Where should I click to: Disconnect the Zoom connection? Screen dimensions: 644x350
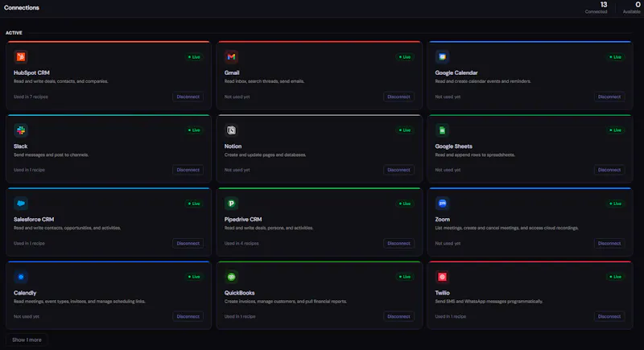(609, 243)
